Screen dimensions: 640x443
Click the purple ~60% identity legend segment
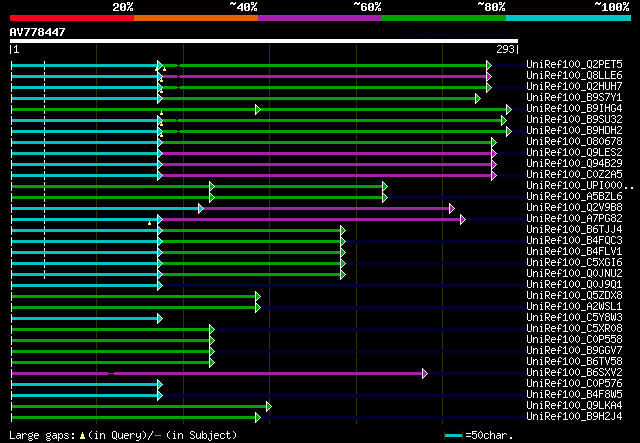click(x=320, y=18)
